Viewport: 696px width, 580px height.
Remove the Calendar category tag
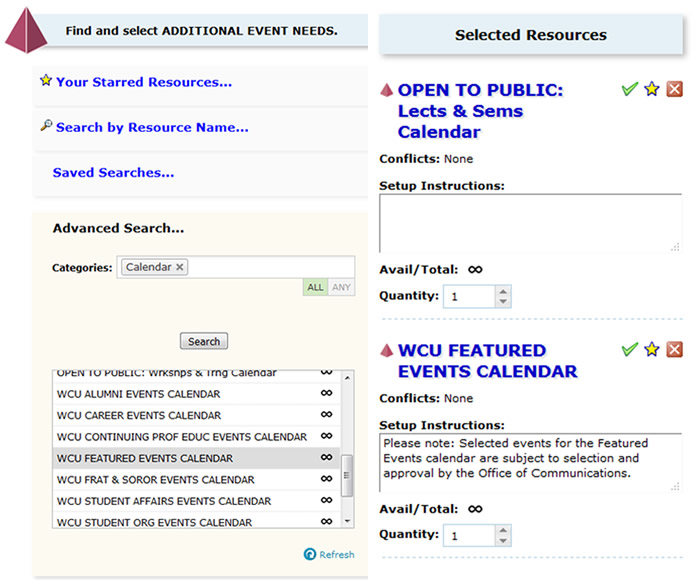pyautogui.click(x=180, y=267)
